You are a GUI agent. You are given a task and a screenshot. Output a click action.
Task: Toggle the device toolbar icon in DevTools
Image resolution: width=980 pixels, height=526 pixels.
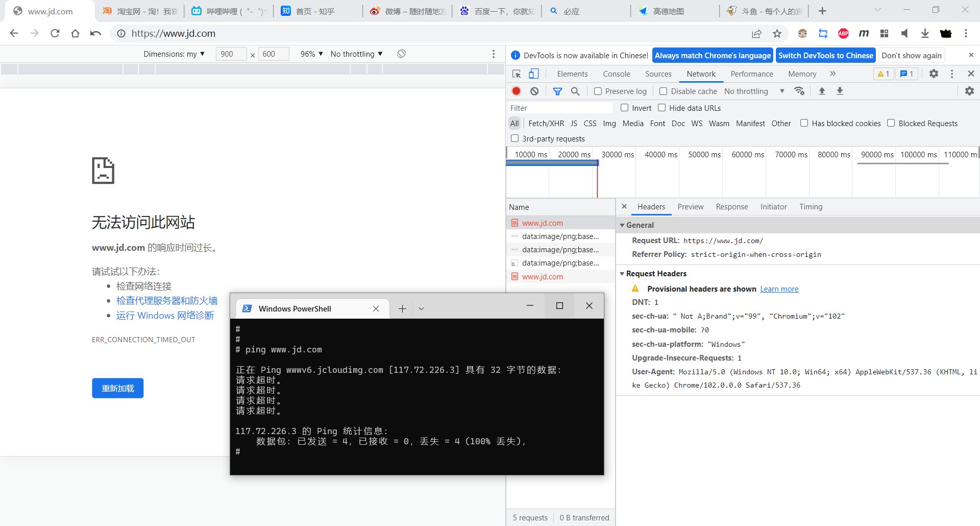(x=533, y=74)
